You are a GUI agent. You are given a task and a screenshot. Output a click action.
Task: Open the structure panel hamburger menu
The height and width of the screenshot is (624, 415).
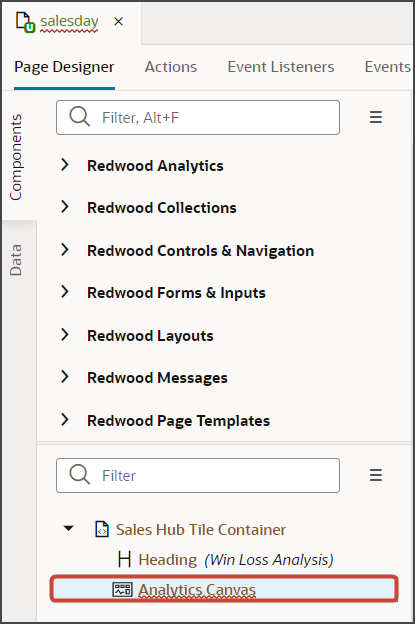click(376, 475)
